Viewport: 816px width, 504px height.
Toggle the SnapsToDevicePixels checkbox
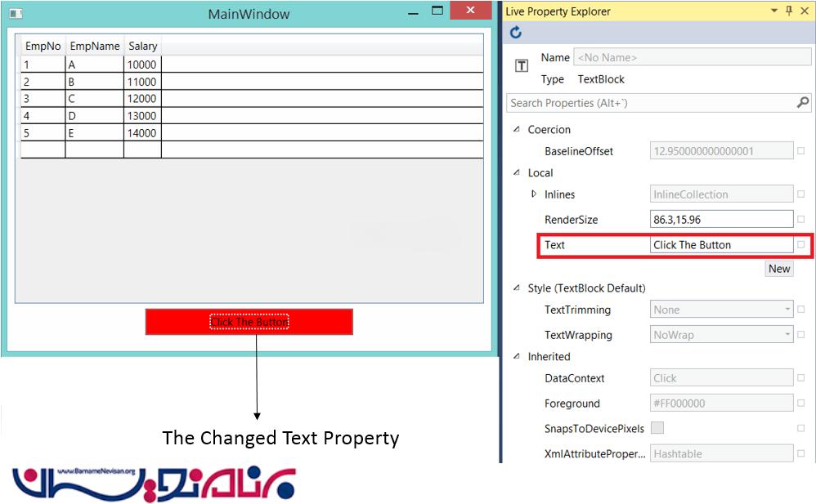click(x=657, y=427)
